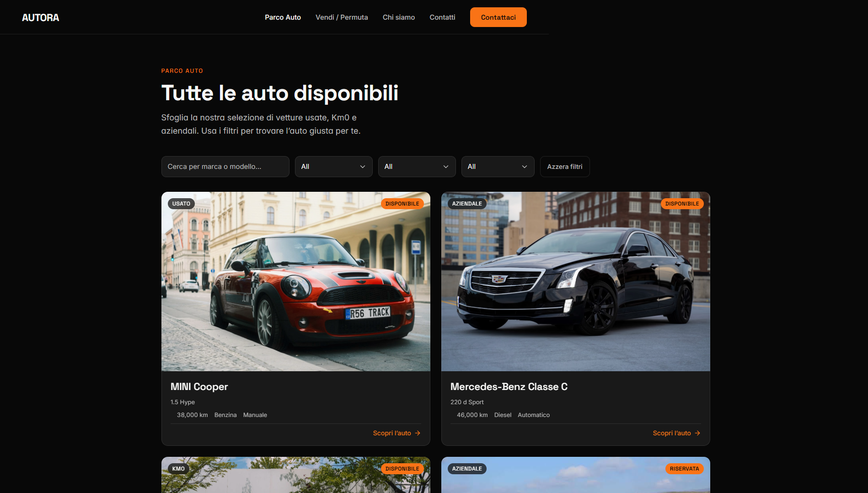This screenshot has height=493, width=868.
Task: Open the Parco Auto nav item
Action: (x=283, y=17)
